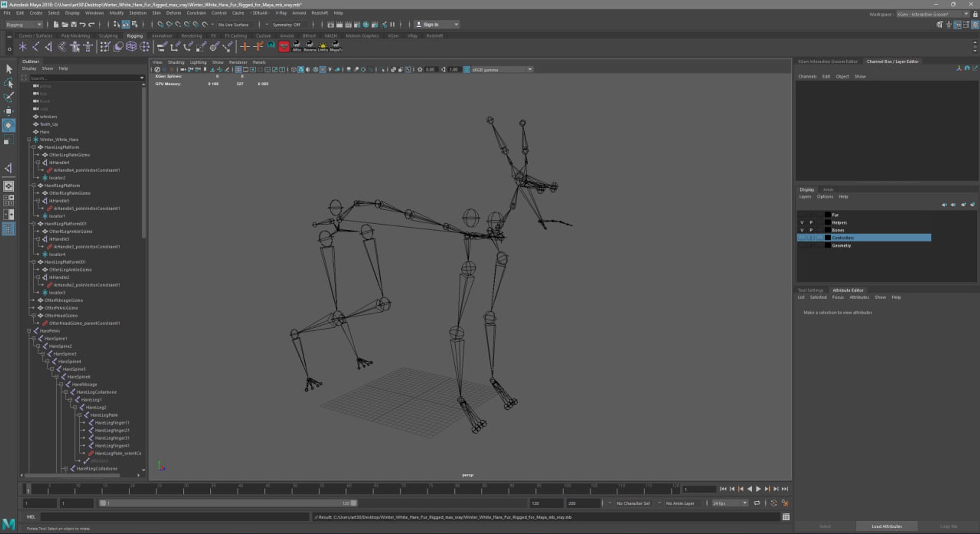Image resolution: width=980 pixels, height=534 pixels.
Task: Click the Fur layer color swatch
Action: (x=828, y=215)
